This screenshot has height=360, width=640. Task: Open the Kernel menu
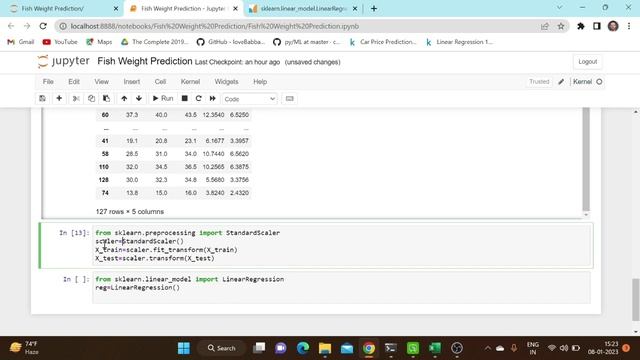[x=190, y=82]
